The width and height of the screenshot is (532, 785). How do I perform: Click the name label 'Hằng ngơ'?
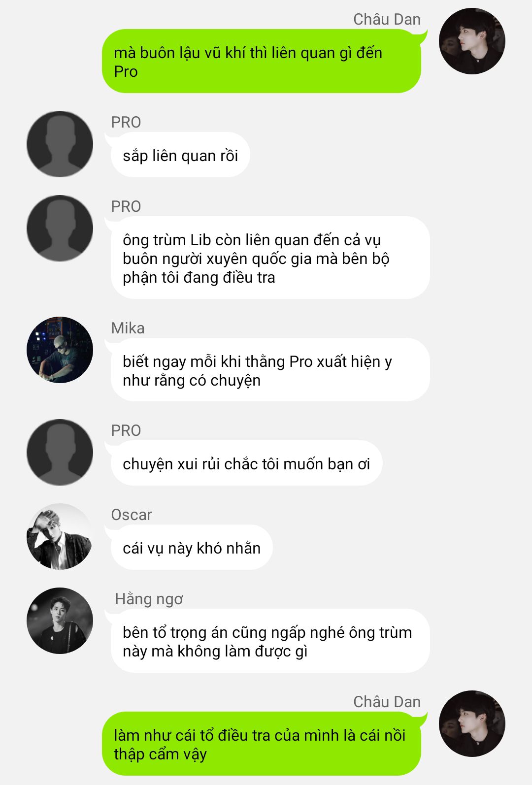tap(149, 599)
